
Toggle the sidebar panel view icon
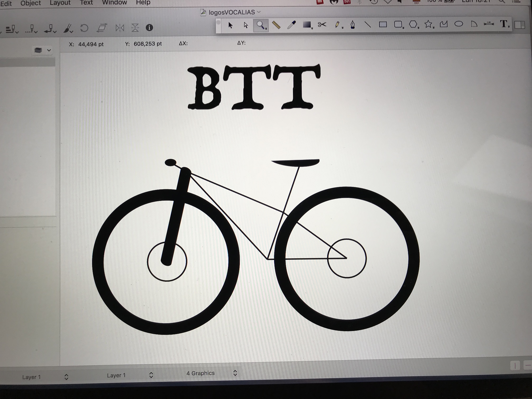tap(519, 25)
